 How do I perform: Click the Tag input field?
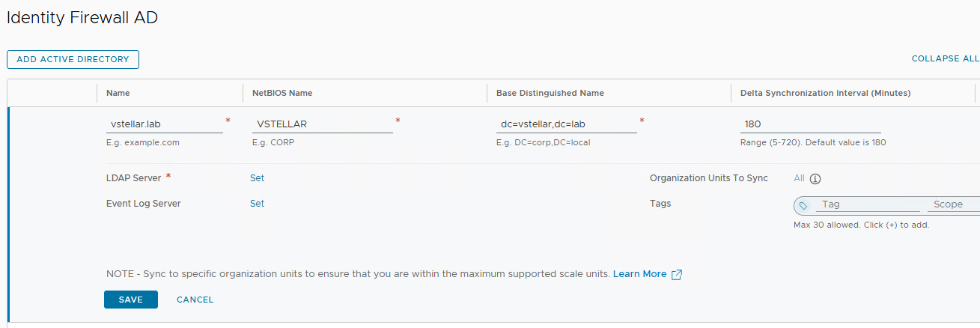point(868,204)
